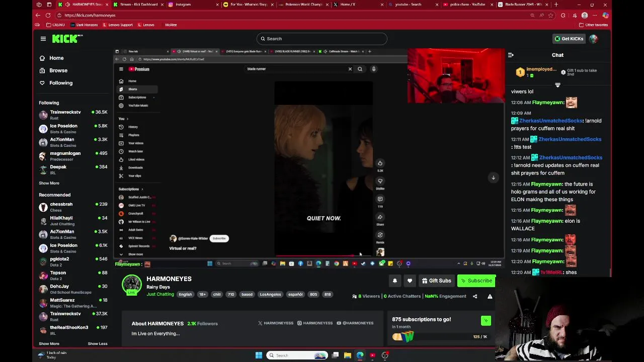Open Deepak channel in Following
Screen dimensions: 644x362
(x=73, y=169)
